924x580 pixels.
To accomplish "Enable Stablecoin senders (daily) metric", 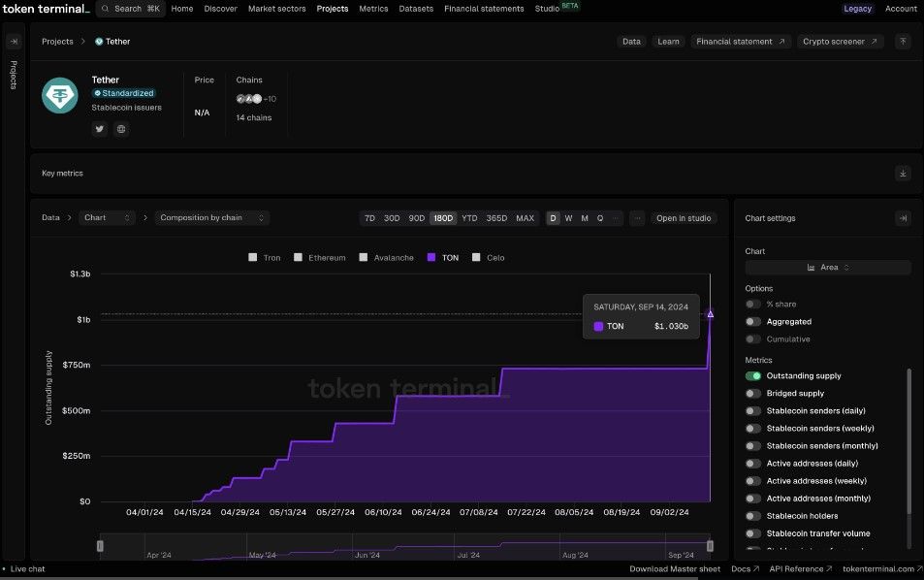I will (x=752, y=411).
